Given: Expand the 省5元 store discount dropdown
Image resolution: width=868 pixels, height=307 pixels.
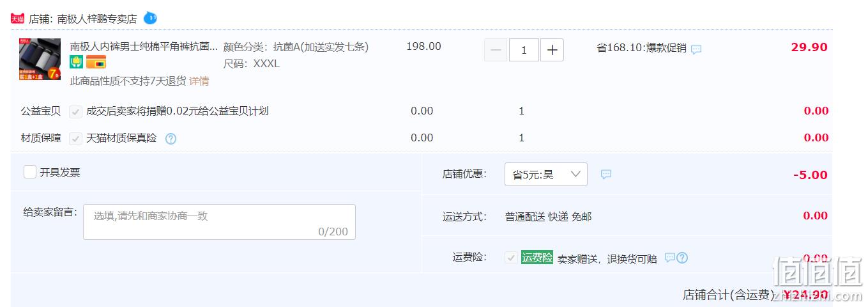Looking at the screenshot, I should tap(546, 174).
